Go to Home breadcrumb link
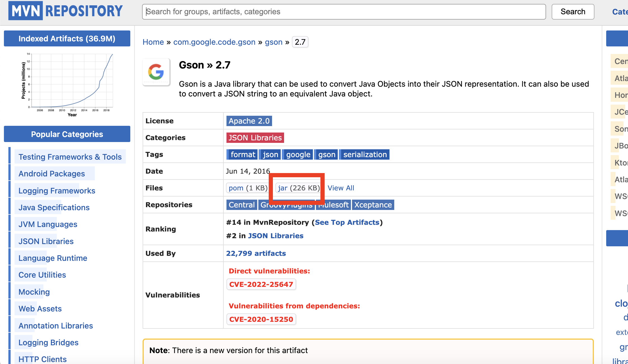 (x=153, y=42)
